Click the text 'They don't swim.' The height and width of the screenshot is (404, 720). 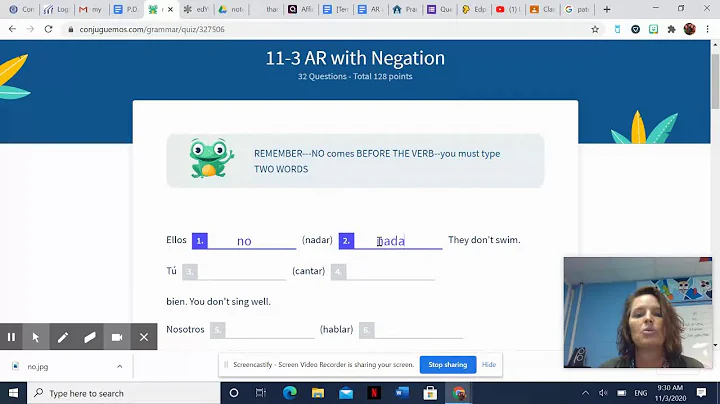(x=484, y=240)
